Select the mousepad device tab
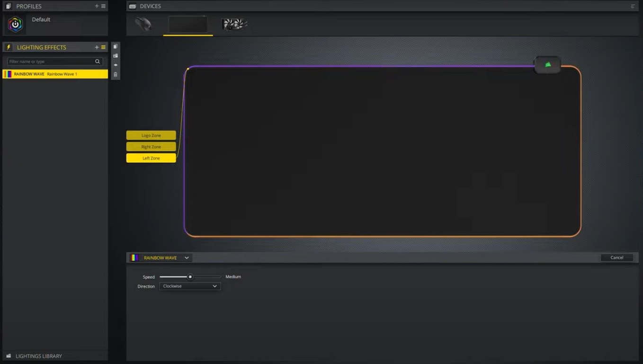The height and width of the screenshot is (364, 643). pos(188,24)
